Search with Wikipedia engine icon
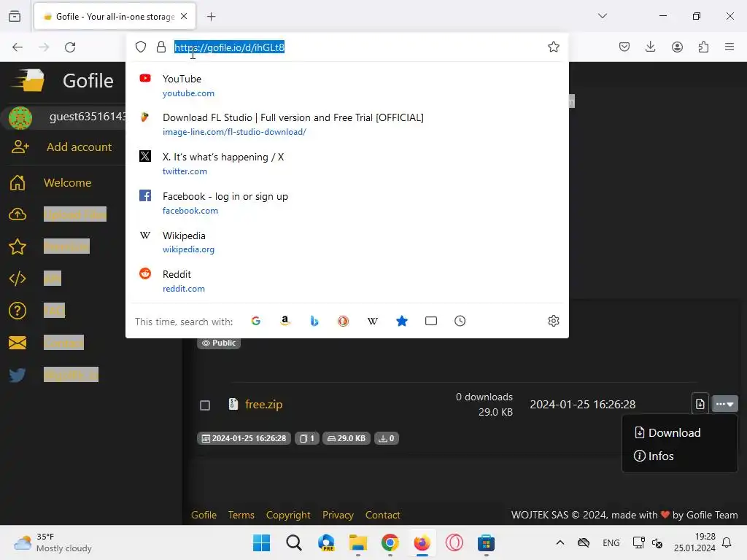This screenshot has width=747, height=560. click(x=373, y=321)
